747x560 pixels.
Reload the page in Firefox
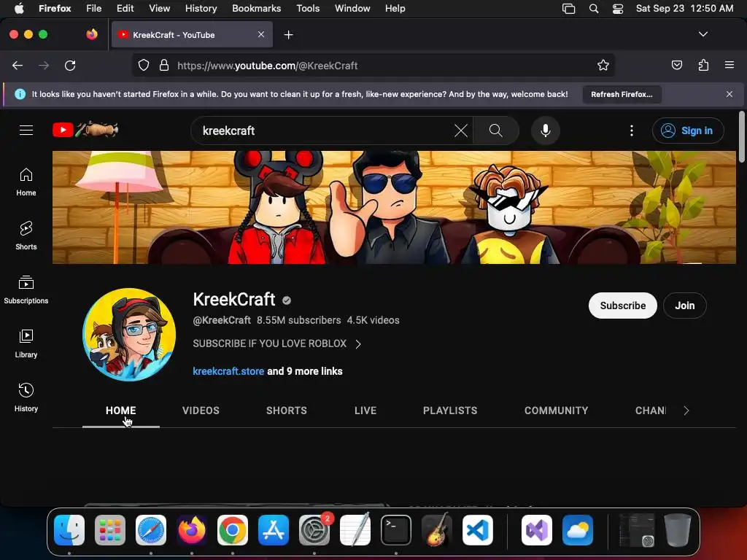[x=70, y=66]
